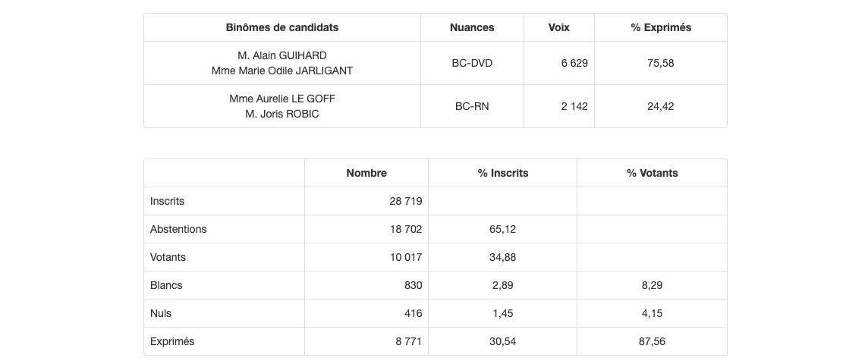Click the 'Votants' row label
868x364 pixels.
pyautogui.click(x=168, y=257)
